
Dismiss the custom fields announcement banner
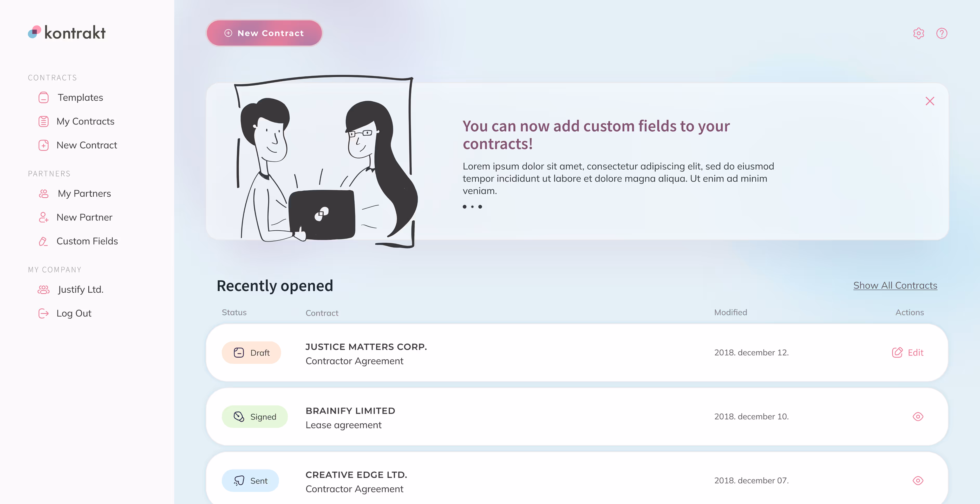click(930, 101)
